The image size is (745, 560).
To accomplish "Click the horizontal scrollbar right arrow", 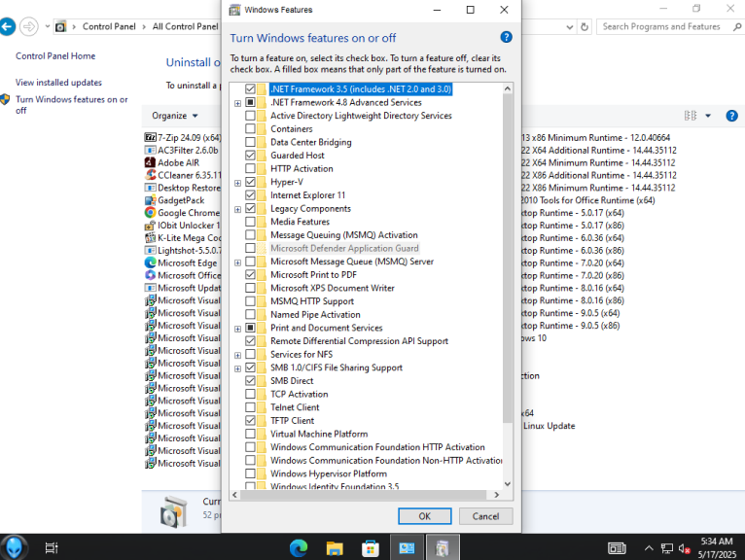I will pyautogui.click(x=497, y=495).
